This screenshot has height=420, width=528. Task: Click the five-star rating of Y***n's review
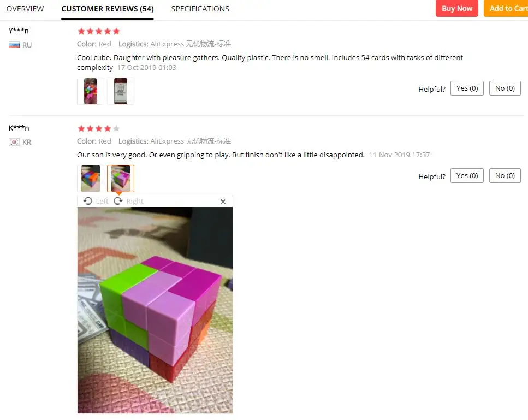click(x=99, y=31)
